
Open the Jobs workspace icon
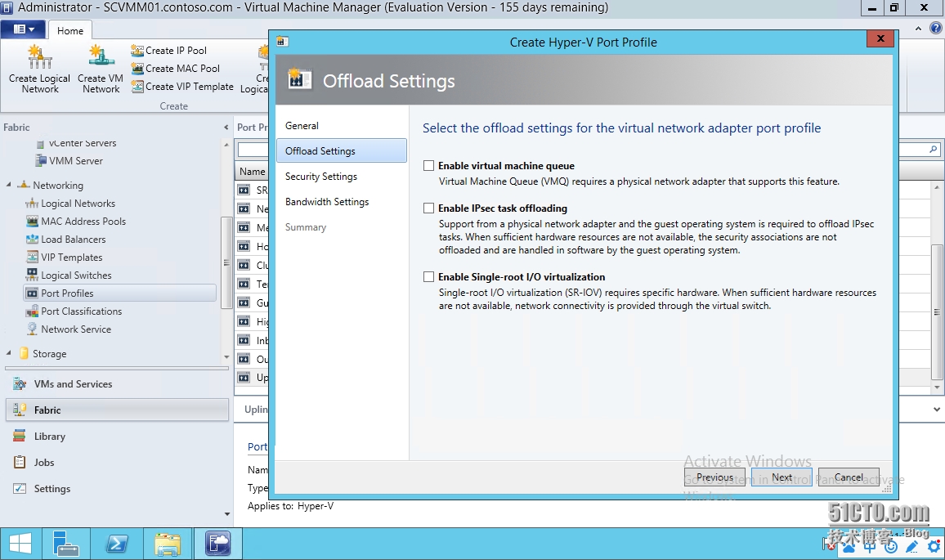pyautogui.click(x=20, y=463)
